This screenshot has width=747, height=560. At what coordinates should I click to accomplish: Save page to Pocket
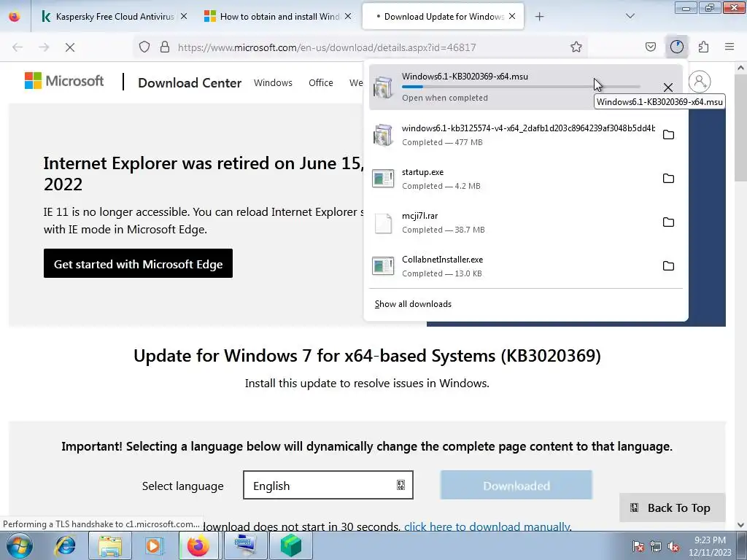click(x=651, y=47)
